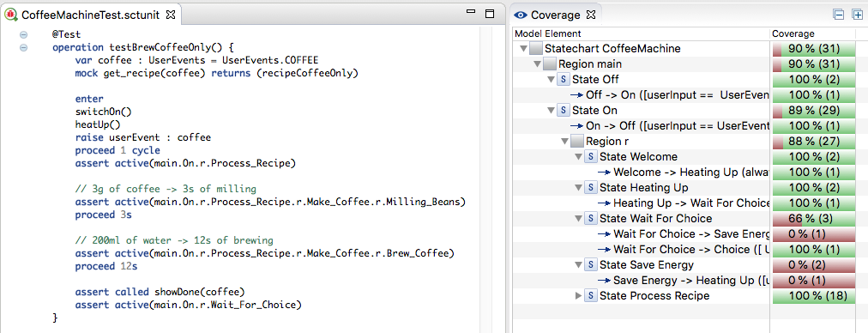Click the statechart icon beside Statechart CoffeeMachine
This screenshot has width=868, height=333.
tap(536, 49)
